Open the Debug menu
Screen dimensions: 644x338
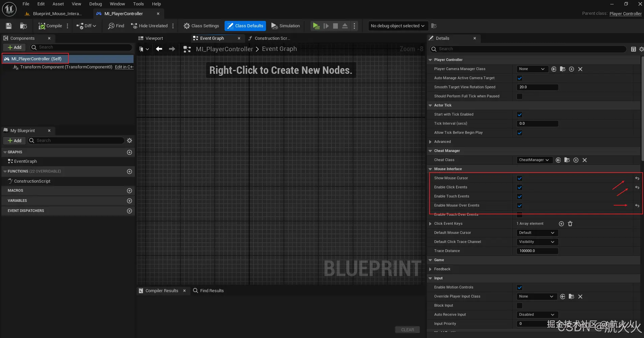coord(95,4)
